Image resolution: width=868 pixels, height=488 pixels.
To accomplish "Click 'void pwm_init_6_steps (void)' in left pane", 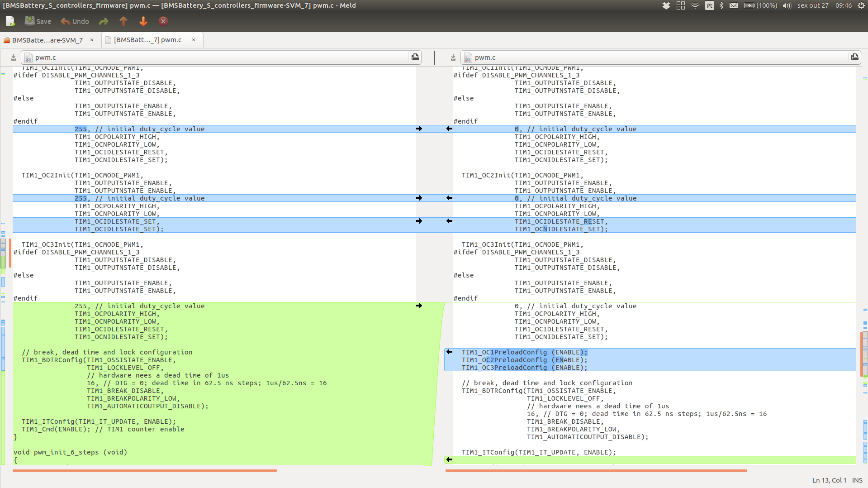I will 70,452.
